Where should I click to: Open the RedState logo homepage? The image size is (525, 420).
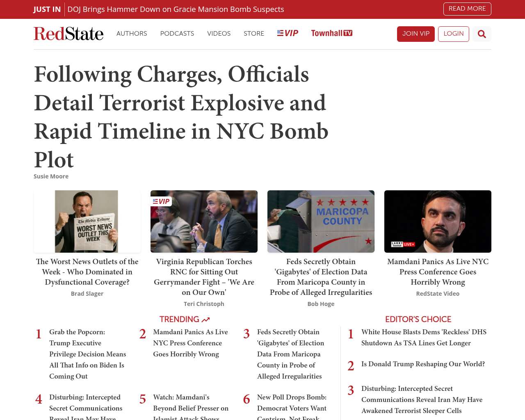coord(68,34)
